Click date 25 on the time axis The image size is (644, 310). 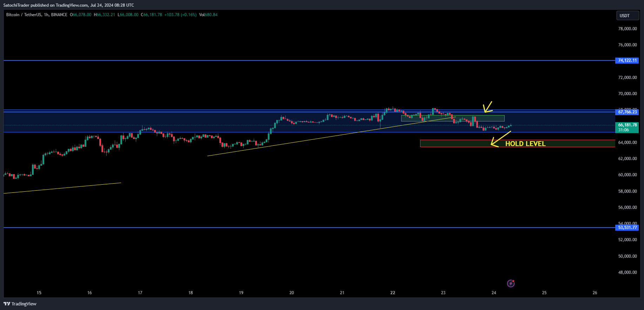pos(544,293)
